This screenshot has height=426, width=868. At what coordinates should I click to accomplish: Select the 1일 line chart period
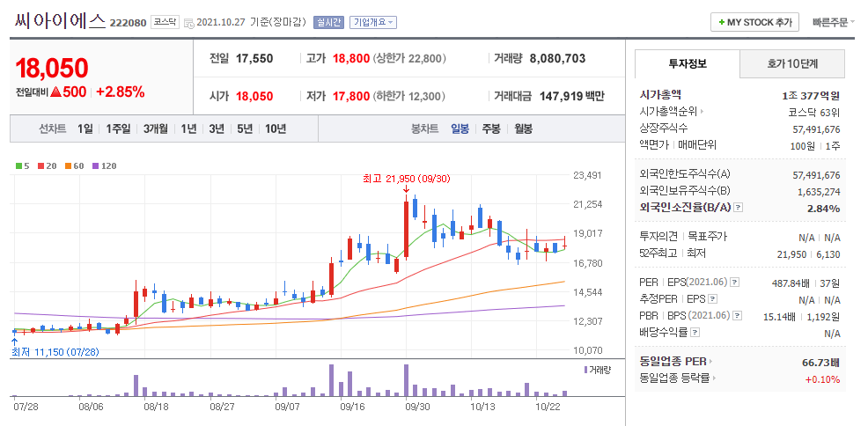click(85, 129)
